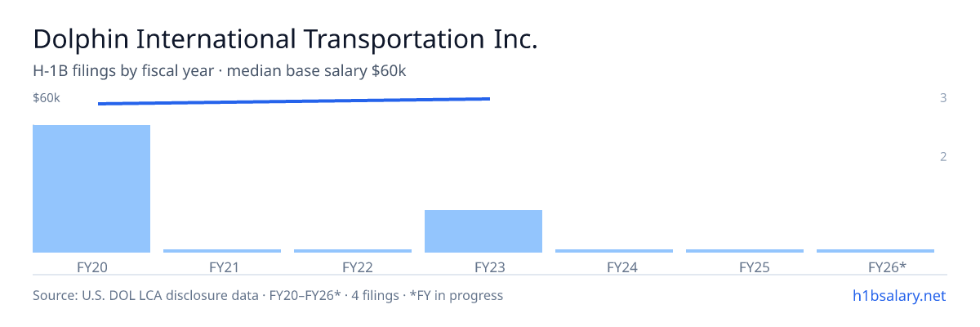Click the FY25 axis label
Viewport: 980px width, 327px height.
[x=745, y=267]
